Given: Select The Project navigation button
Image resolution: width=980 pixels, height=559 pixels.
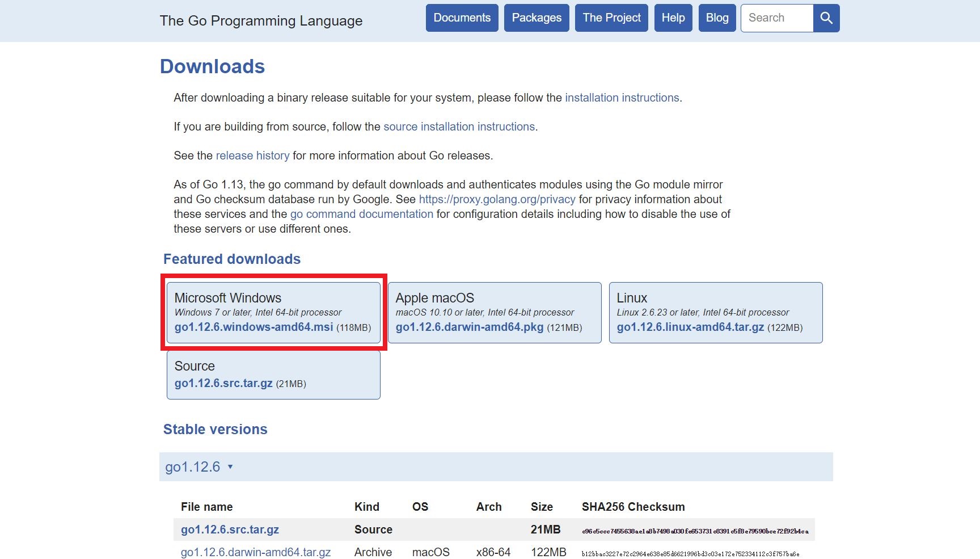Looking at the screenshot, I should coord(611,18).
